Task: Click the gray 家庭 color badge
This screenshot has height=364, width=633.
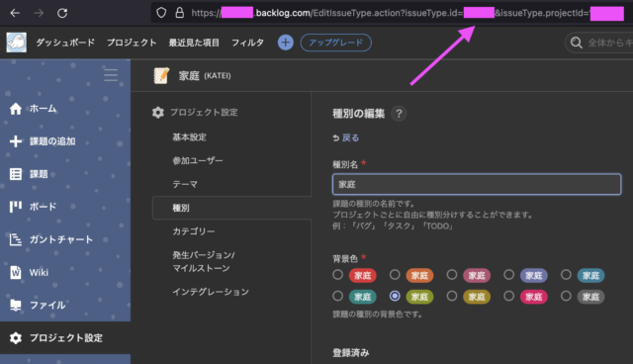Action: coord(590,297)
